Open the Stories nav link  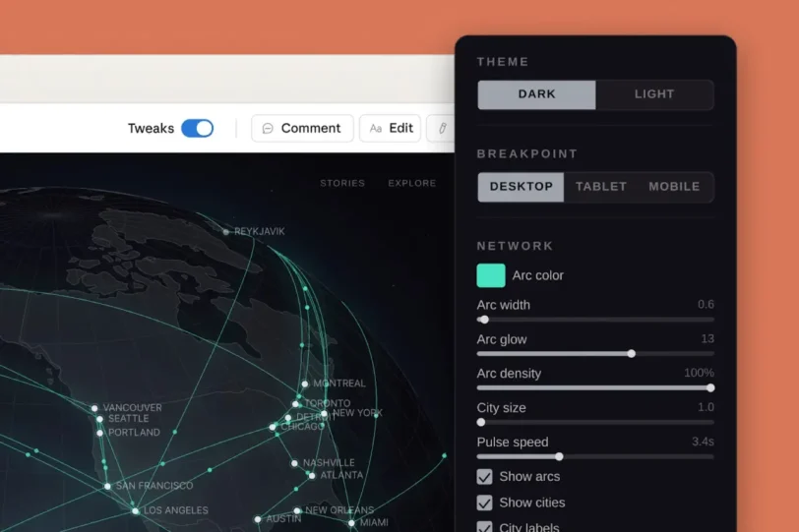(x=342, y=183)
